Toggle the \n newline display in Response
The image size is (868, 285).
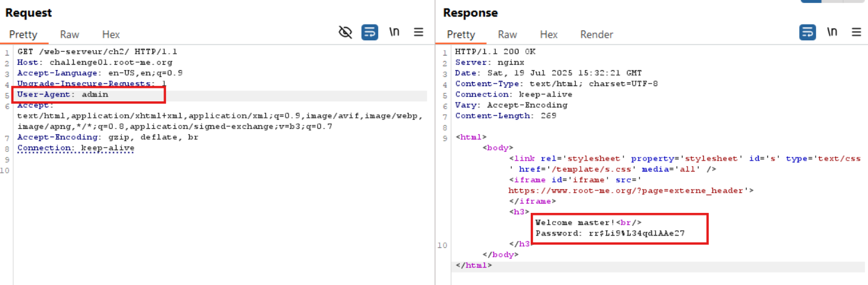pos(832,32)
